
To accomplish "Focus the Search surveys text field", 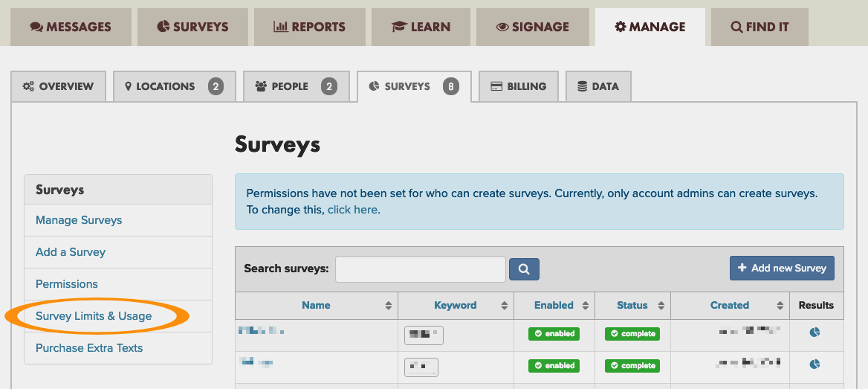I will [x=420, y=269].
